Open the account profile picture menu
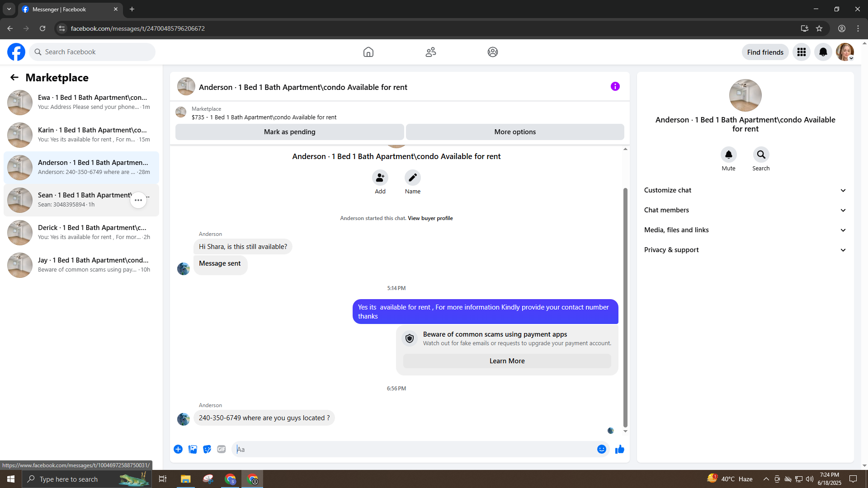This screenshot has width=868, height=488. pos(845,52)
